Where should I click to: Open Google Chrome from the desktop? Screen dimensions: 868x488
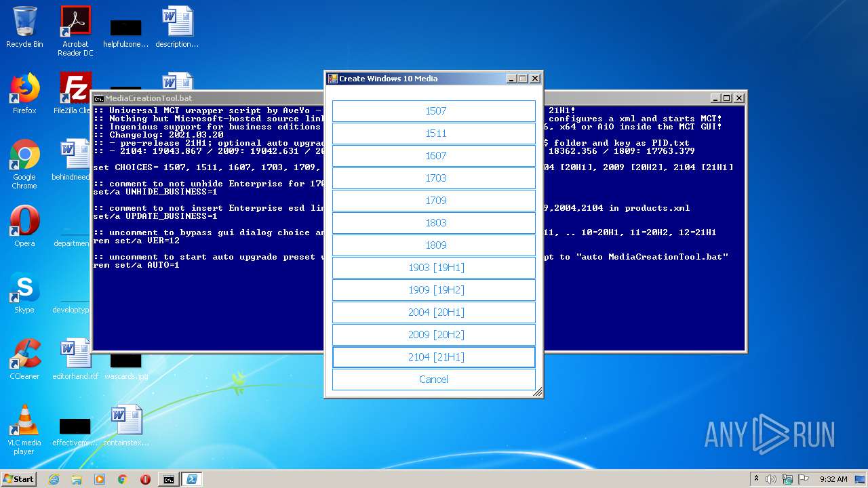coord(24,164)
